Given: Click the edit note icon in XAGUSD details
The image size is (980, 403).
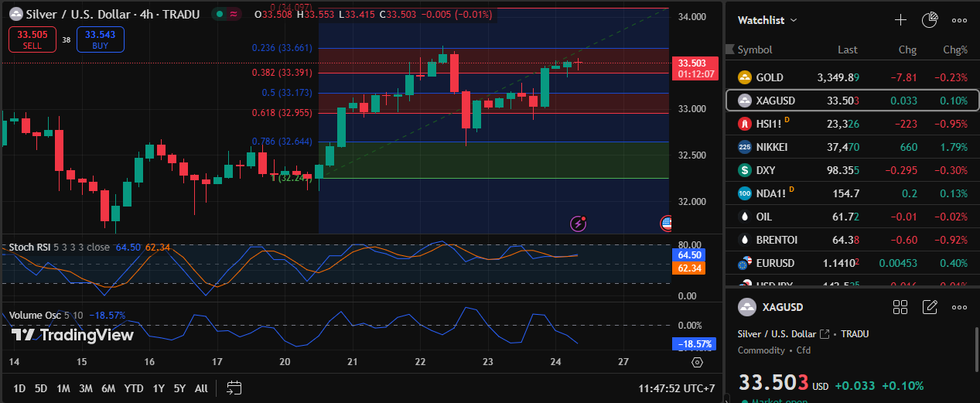Looking at the screenshot, I should coord(930,307).
